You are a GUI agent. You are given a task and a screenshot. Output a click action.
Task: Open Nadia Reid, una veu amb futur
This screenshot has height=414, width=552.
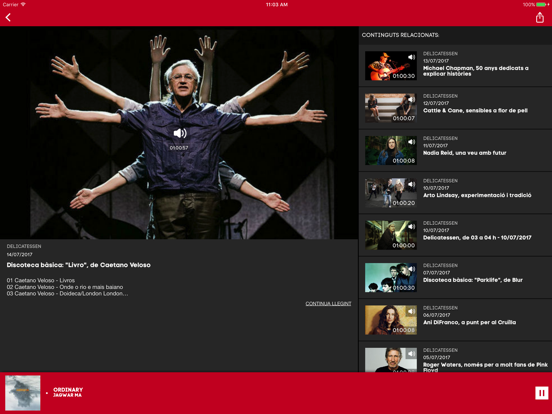coord(455,150)
